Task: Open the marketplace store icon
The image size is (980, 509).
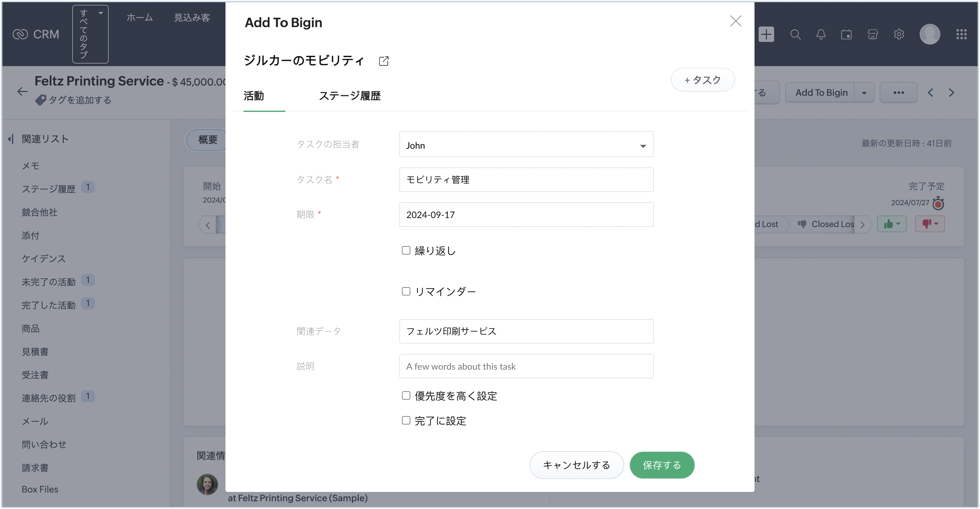Action: pyautogui.click(x=873, y=34)
